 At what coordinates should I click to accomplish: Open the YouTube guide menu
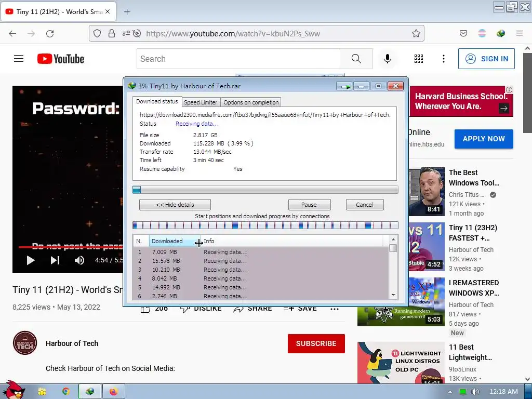(19, 59)
